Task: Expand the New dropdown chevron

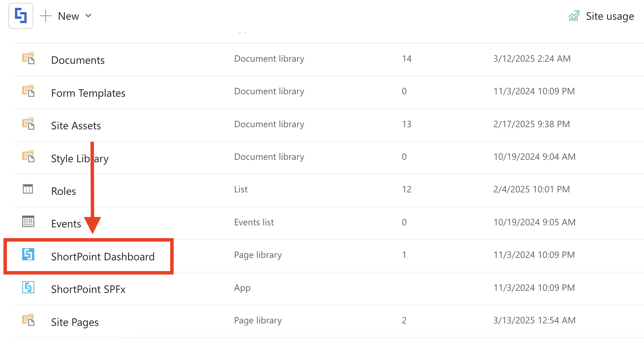Action: pos(88,16)
